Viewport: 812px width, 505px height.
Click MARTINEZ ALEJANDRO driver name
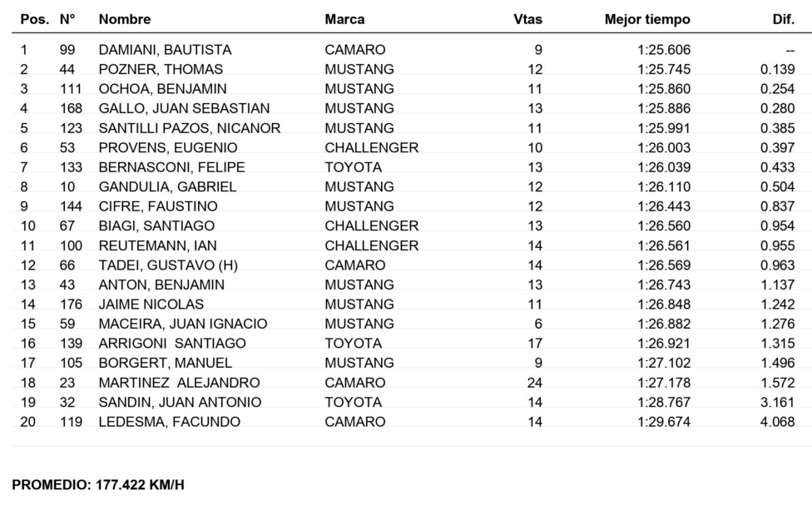[x=179, y=383]
